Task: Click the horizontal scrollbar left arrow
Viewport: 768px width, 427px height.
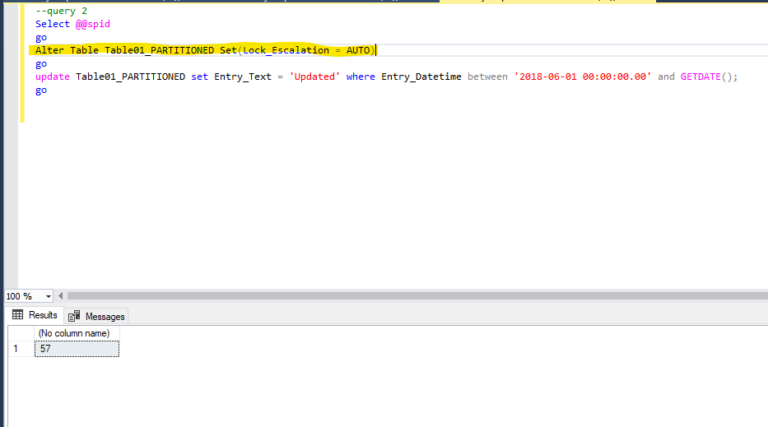Action: click(x=60, y=296)
